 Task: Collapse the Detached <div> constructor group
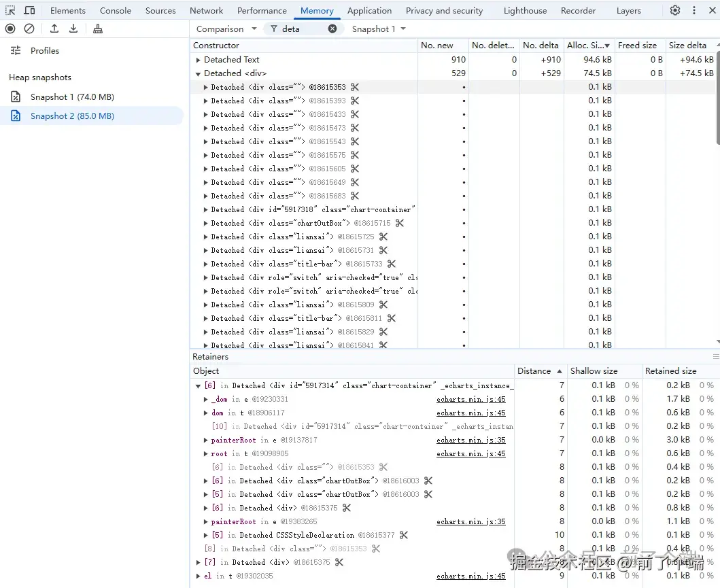tap(198, 73)
